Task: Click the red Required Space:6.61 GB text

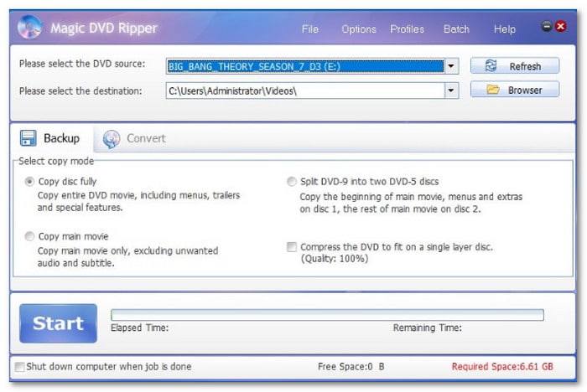Action: tap(502, 367)
